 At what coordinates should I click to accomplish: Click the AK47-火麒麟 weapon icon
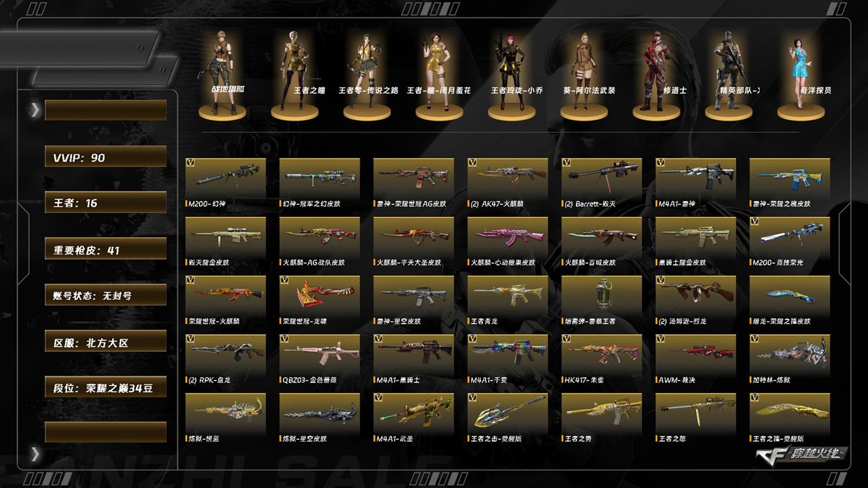(507, 178)
